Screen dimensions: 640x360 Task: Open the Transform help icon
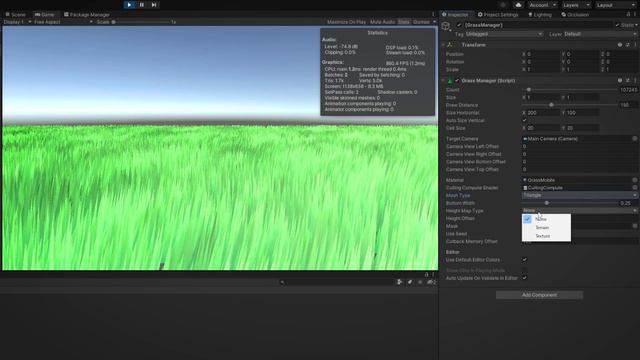[620, 45]
